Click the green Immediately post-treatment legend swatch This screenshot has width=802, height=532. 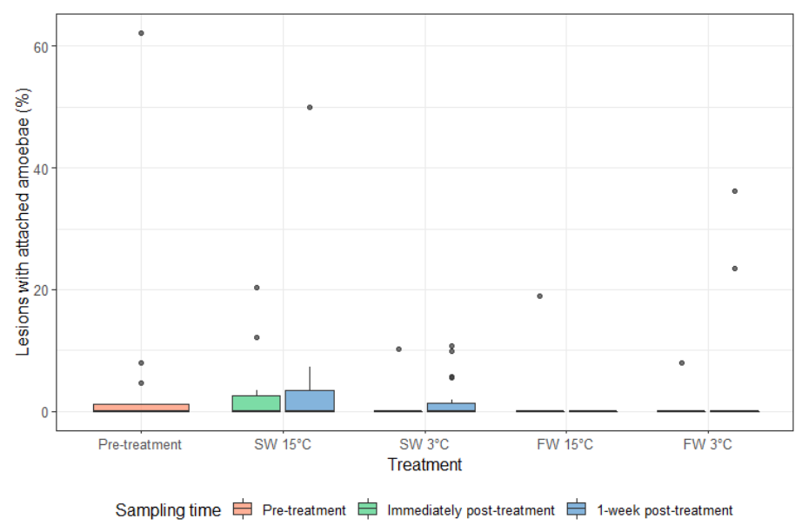pos(369,510)
